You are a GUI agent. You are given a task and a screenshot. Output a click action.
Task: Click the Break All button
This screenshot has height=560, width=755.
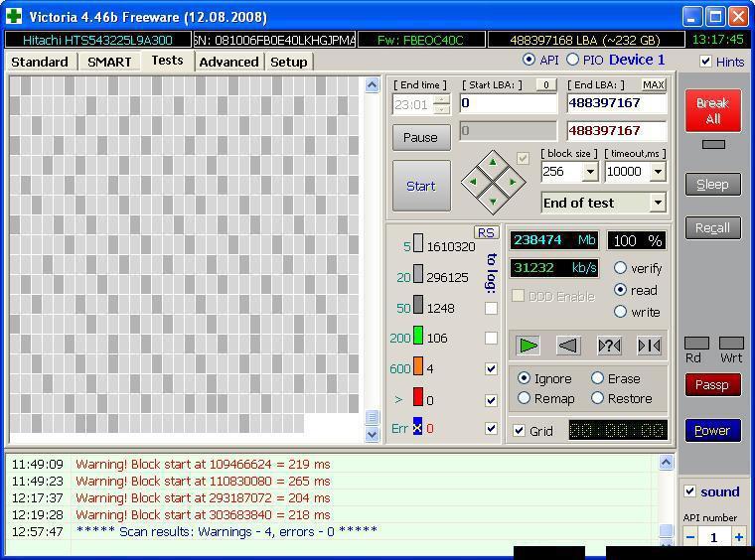point(712,110)
